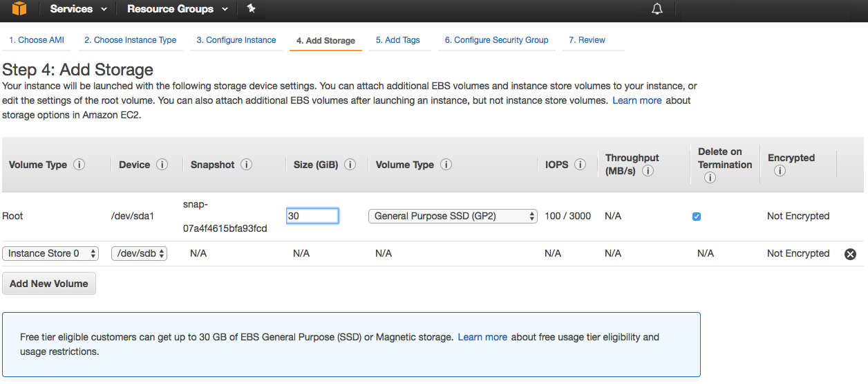
Task: Go to 5. Add Tags tab
Action: [x=398, y=40]
